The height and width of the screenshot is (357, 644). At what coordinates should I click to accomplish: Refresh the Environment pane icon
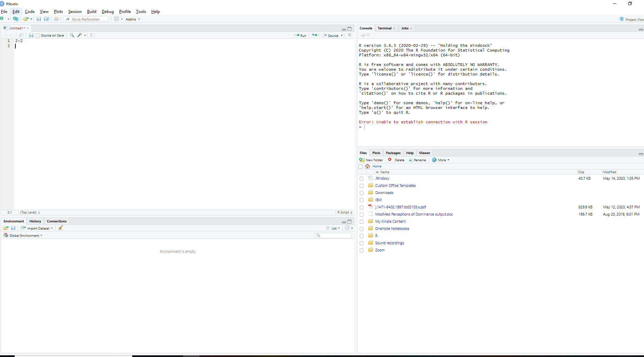click(x=347, y=228)
